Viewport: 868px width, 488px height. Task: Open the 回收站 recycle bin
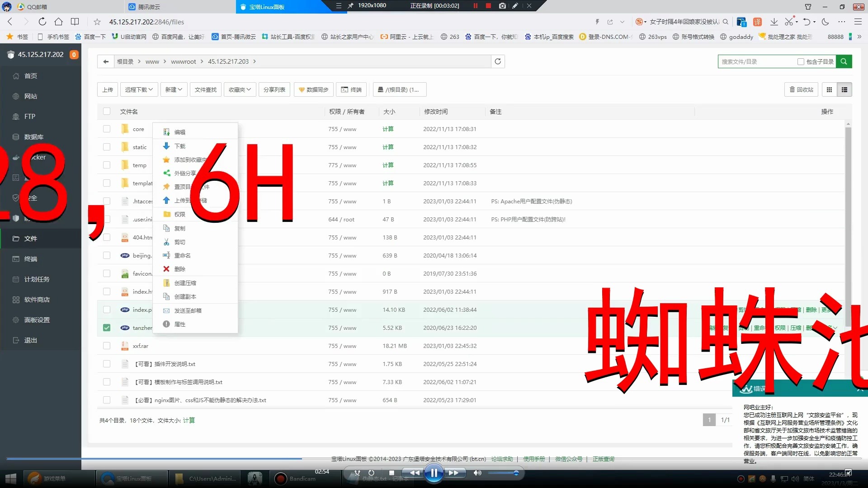point(801,89)
